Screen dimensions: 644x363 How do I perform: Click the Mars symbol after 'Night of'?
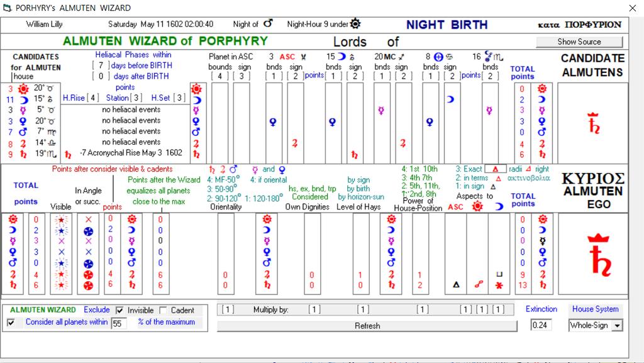pos(268,23)
